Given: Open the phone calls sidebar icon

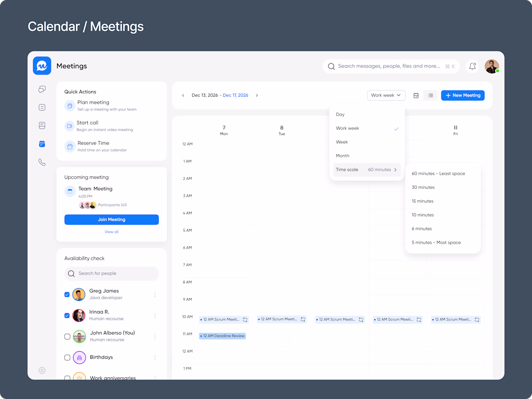Looking at the screenshot, I should point(42,163).
